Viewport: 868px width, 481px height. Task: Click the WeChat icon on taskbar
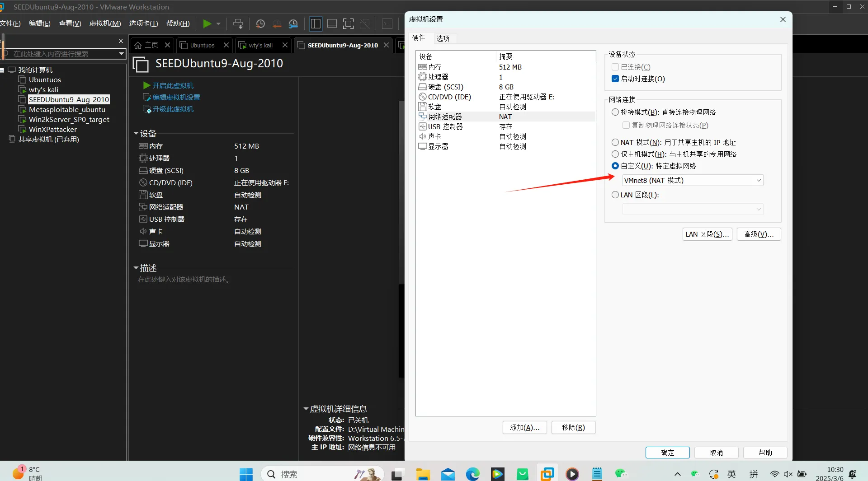[x=621, y=474]
